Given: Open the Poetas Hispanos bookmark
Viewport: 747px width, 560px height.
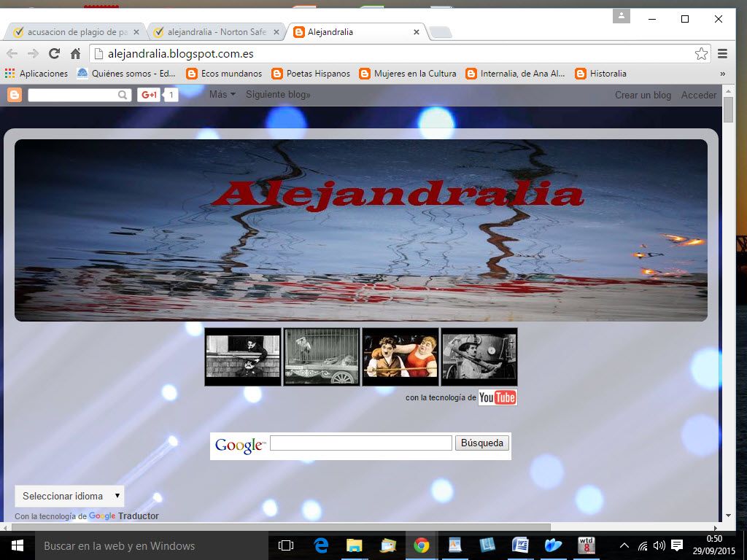Looking at the screenshot, I should 311,74.
